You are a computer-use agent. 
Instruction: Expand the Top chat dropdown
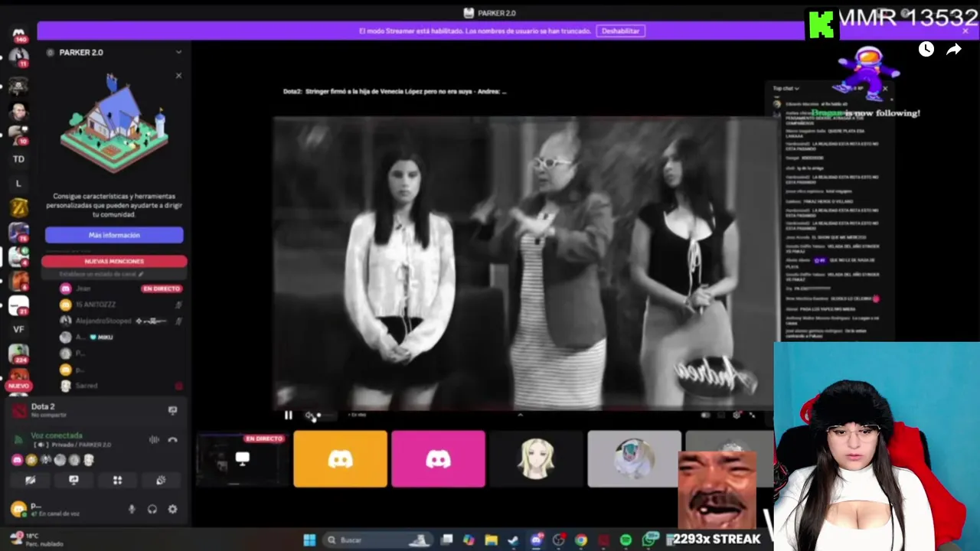(786, 89)
